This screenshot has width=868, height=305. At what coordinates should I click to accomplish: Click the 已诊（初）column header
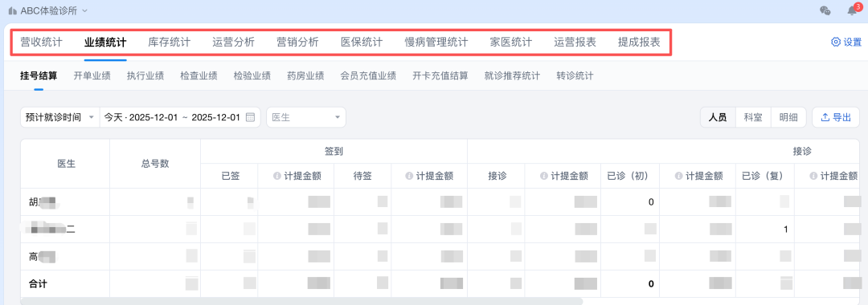click(630, 176)
